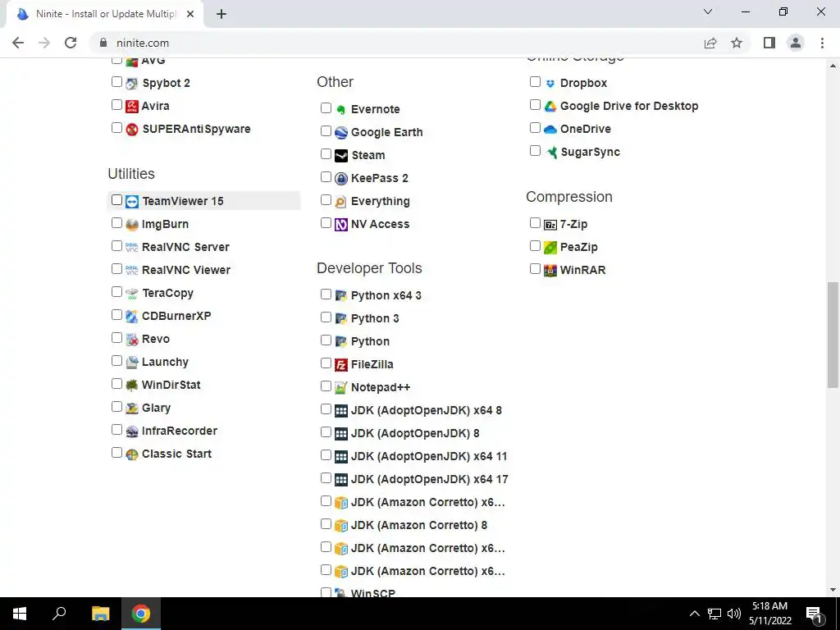Select the Launchy checkbox
The image size is (840, 630).
116,361
